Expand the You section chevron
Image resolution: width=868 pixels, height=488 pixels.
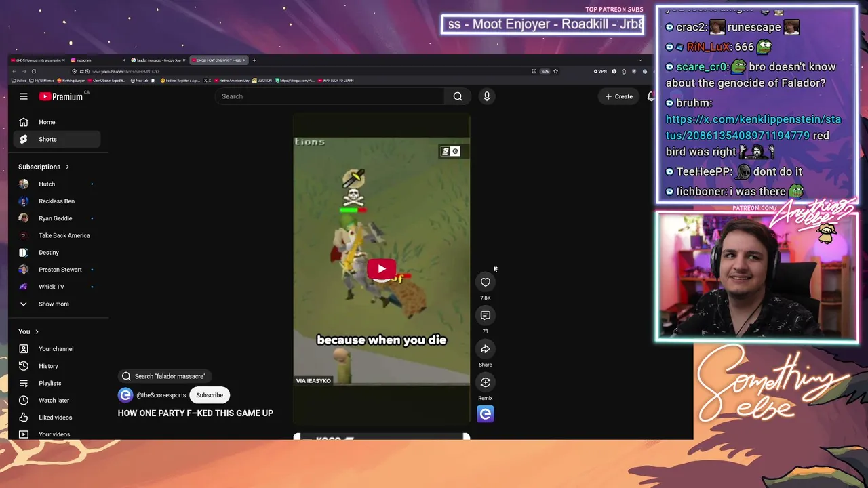pyautogui.click(x=37, y=331)
